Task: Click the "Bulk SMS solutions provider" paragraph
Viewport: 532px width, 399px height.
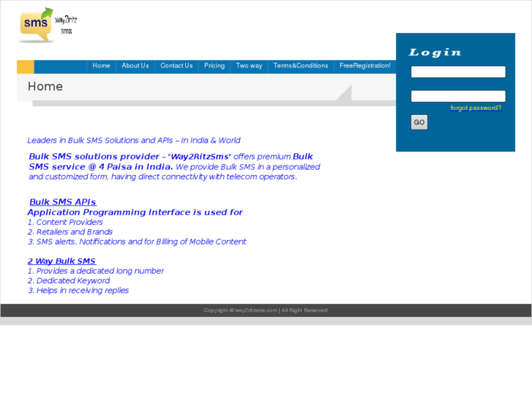Action: pos(174,166)
